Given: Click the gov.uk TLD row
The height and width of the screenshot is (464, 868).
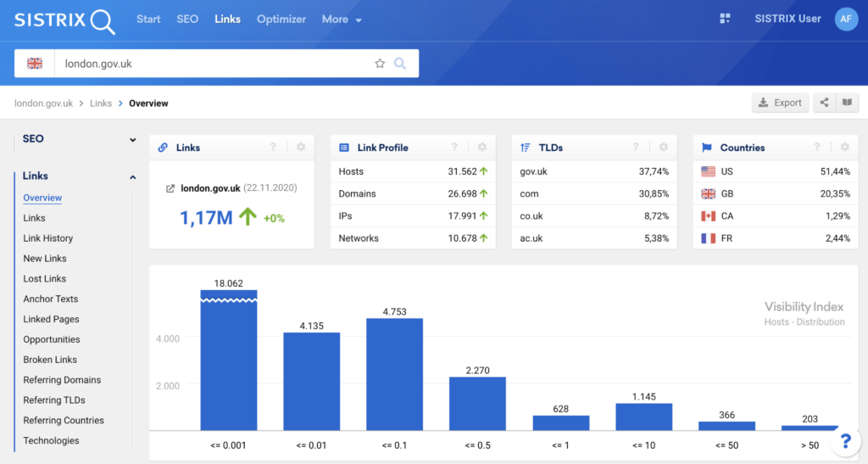Looking at the screenshot, I should pyautogui.click(x=594, y=171).
